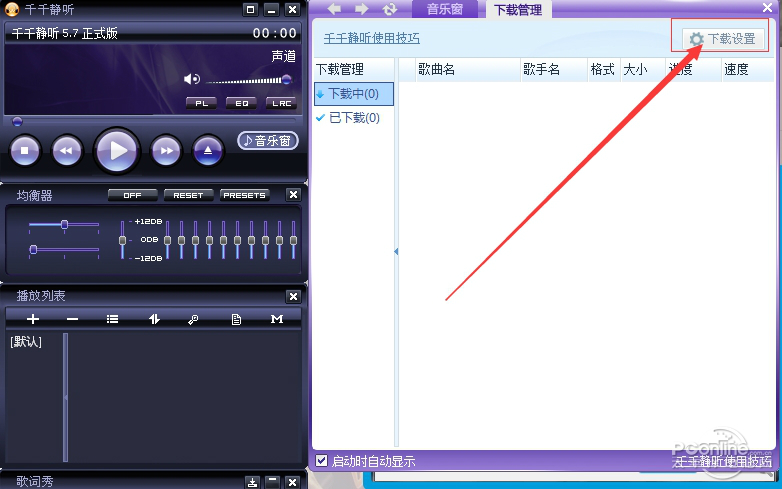
Task: Skip to next track button
Action: 166,150
